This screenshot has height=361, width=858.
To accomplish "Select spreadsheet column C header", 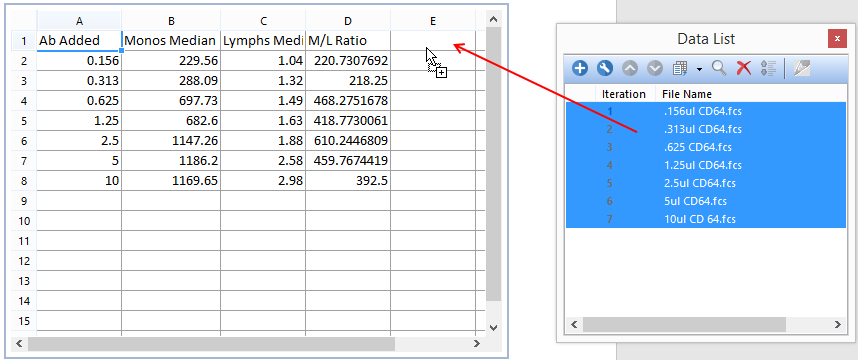I will pos(263,21).
